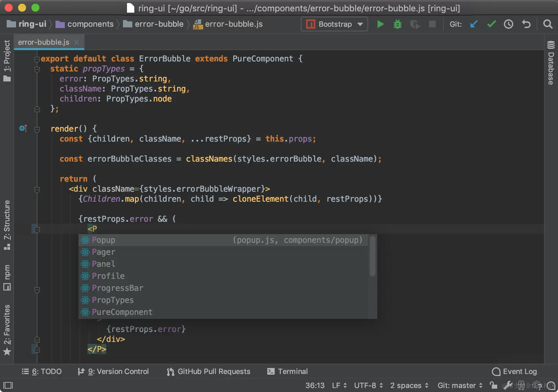The width and height of the screenshot is (558, 392).
Task: Click the classNames function call
Action: pyautogui.click(x=209, y=159)
